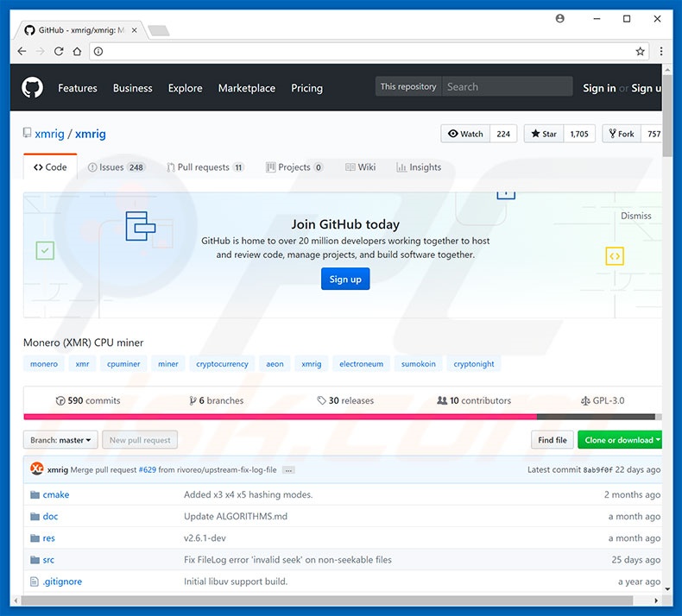Open the Explore navigation item
682x616 pixels.
point(186,88)
